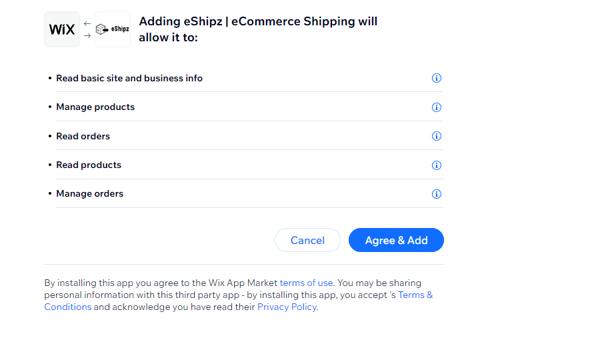Image resolution: width=606 pixels, height=364 pixels.
Task: Click the Read products permission text
Action: coord(89,165)
